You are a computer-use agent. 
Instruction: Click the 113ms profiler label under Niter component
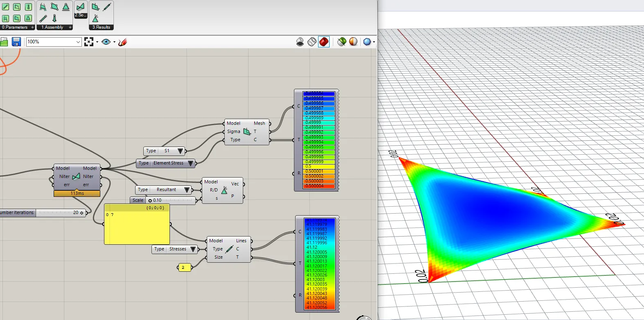pos(77,194)
